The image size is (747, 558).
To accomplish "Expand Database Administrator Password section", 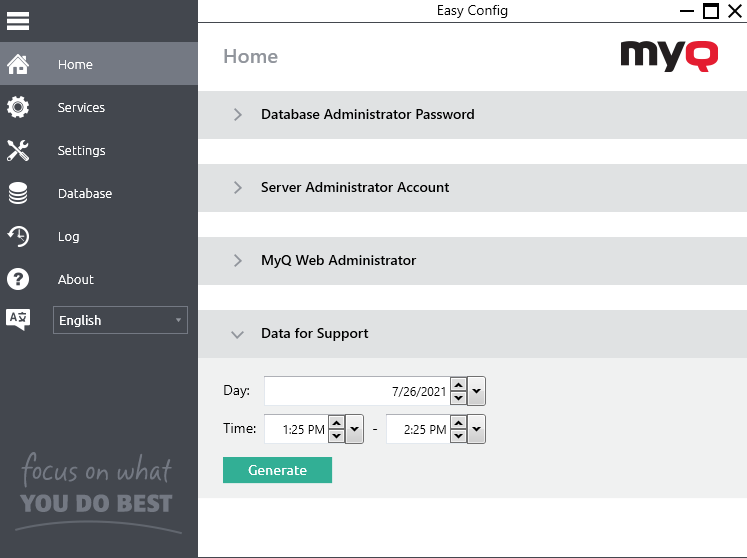I will [x=238, y=115].
